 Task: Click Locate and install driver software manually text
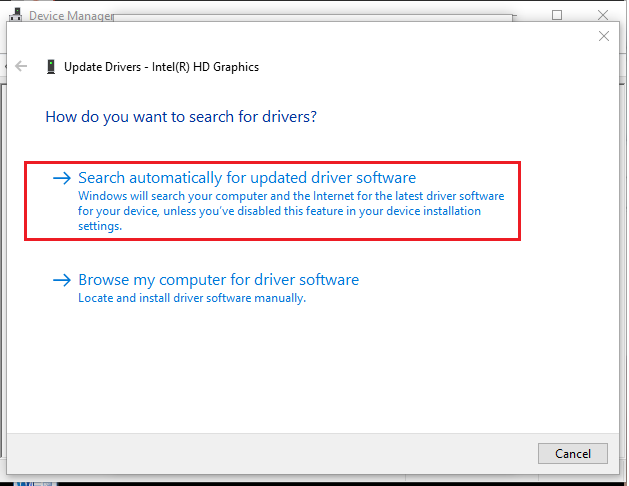click(192, 298)
